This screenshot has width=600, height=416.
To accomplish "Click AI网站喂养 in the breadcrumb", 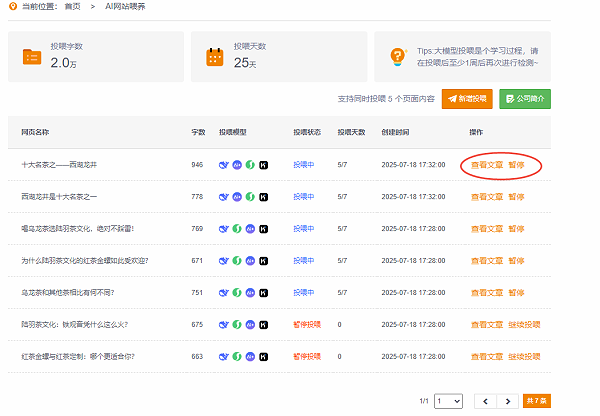I will (125, 7).
